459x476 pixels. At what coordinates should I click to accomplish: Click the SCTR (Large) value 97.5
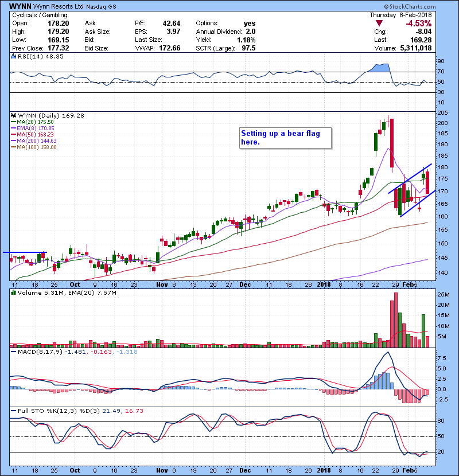[248, 48]
